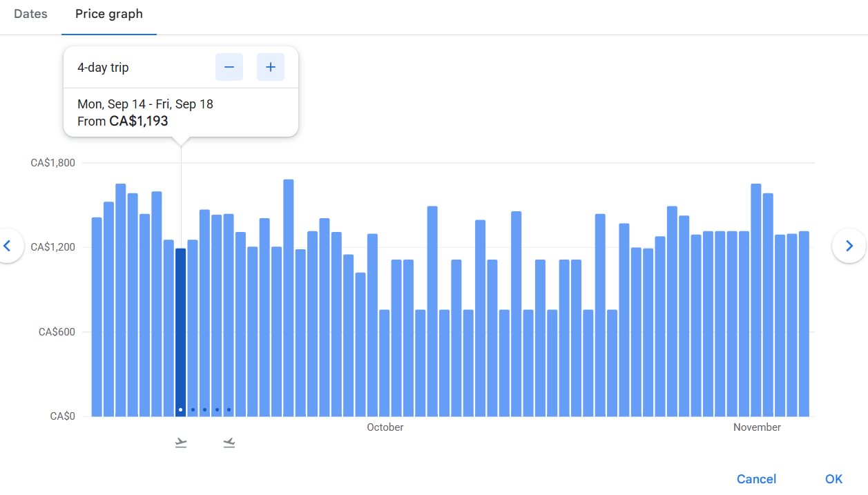This screenshot has width=868, height=495.
Task: Click the departure plane icon below the graph
Action: 181,443
